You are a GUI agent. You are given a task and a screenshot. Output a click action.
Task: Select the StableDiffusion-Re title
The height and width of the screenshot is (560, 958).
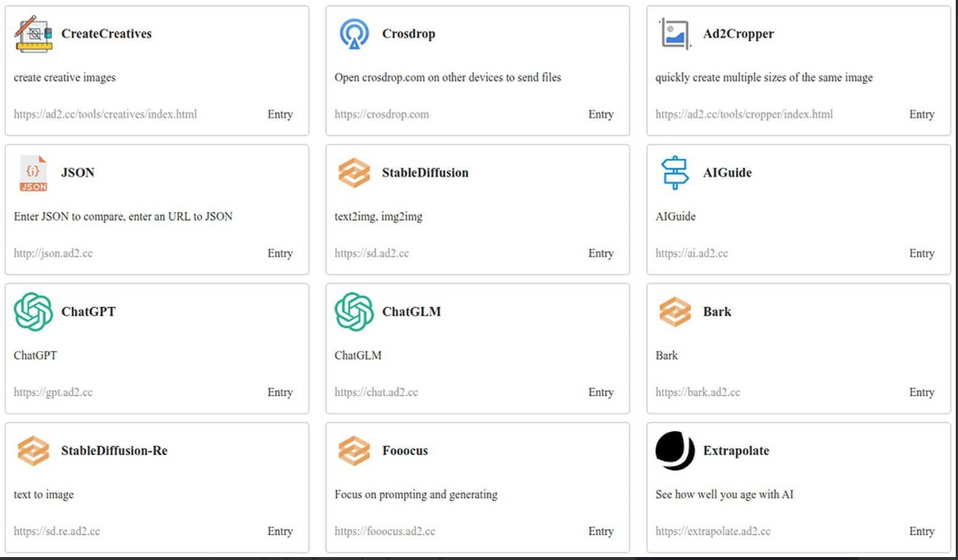pos(114,451)
